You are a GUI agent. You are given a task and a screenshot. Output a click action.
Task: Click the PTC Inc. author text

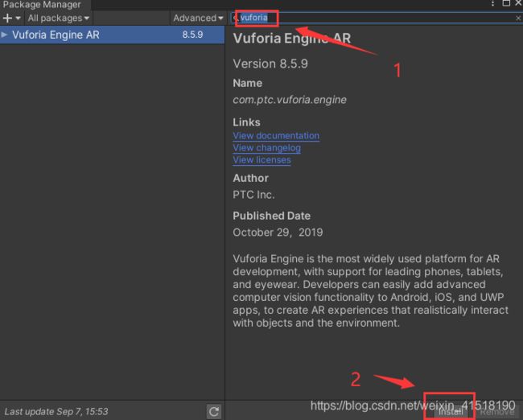(x=253, y=195)
